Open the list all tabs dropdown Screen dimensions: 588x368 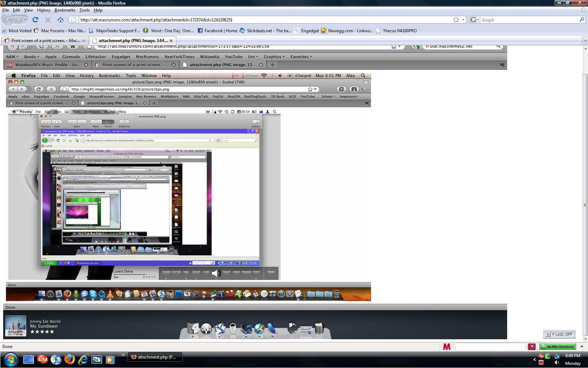(584, 41)
